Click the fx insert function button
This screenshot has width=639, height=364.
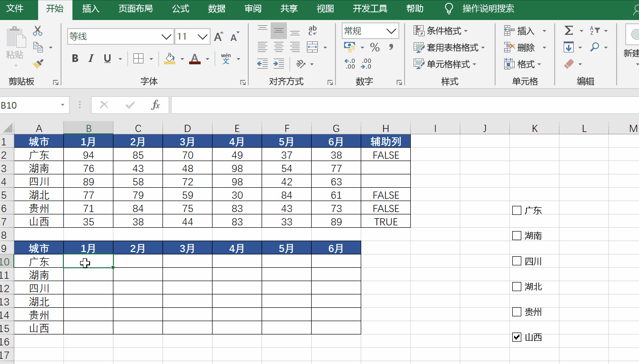coord(156,105)
